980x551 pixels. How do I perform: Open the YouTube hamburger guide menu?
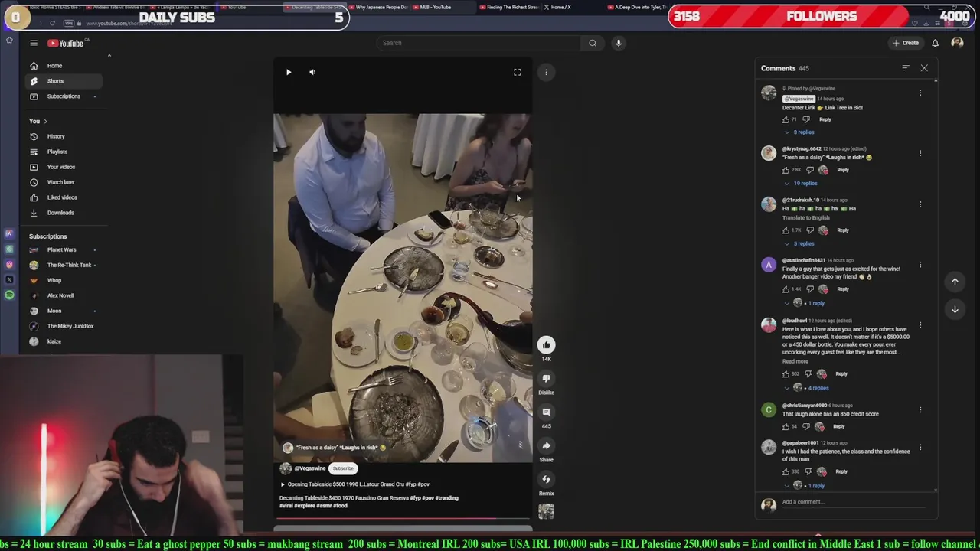(x=34, y=43)
